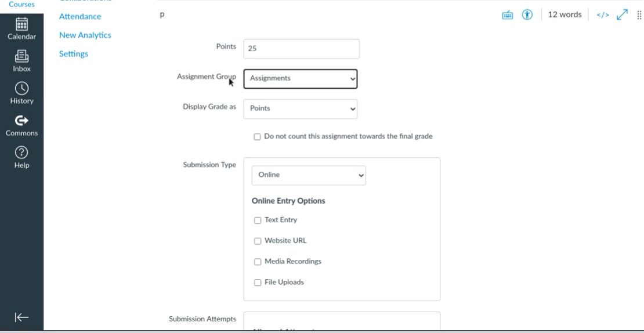Collapse the global navigation sidebar
Screen dimensions: 644x333
pos(21,317)
